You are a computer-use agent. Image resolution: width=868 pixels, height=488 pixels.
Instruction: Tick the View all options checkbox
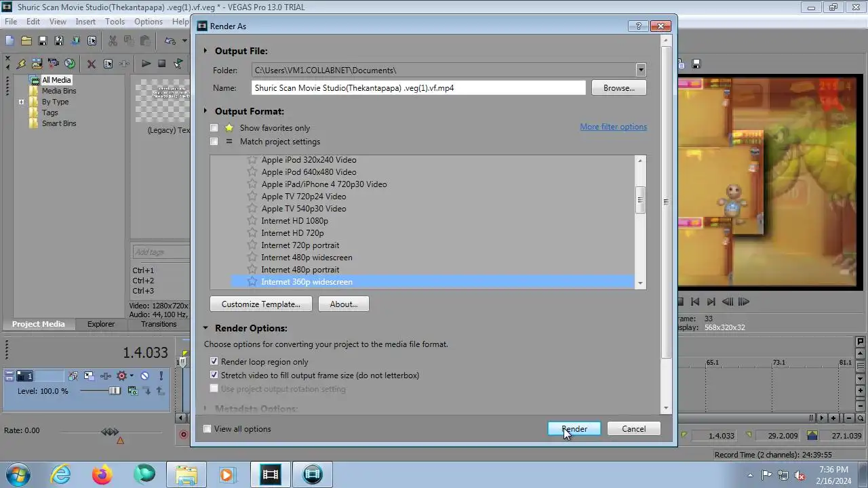tap(208, 429)
